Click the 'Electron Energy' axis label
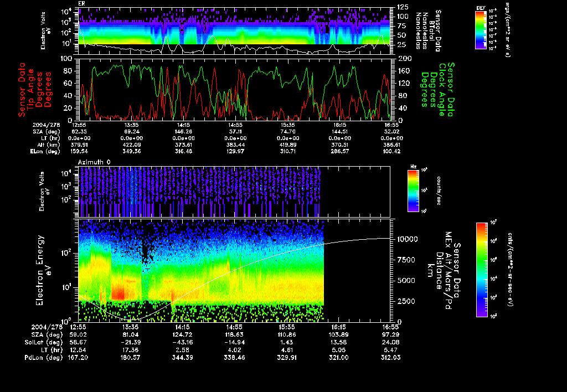Viewport: 567px width, 392px height. [40, 271]
